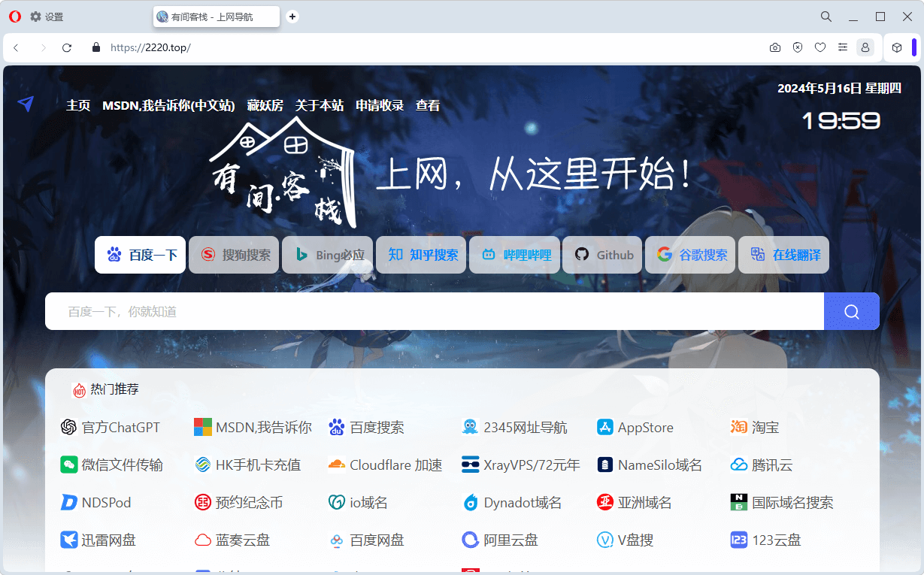This screenshot has width=924, height=575.
Task: Open the 蓝奏云盘 link
Action: (232, 540)
